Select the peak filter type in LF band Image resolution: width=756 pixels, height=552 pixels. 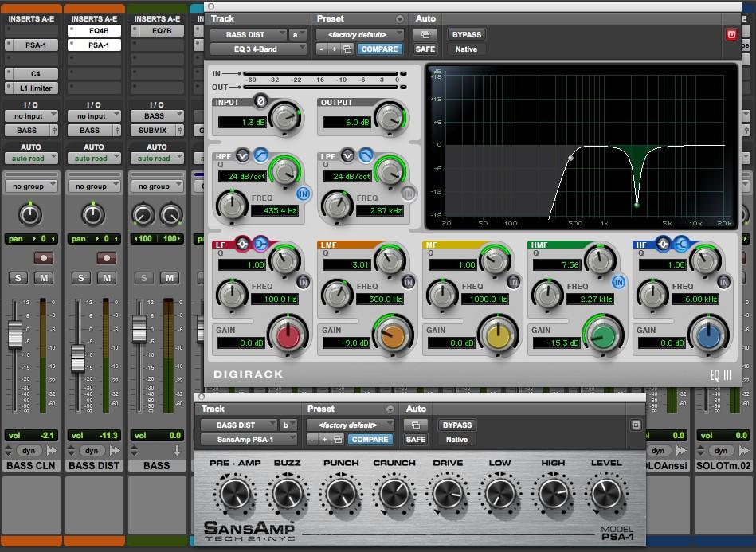(242, 244)
